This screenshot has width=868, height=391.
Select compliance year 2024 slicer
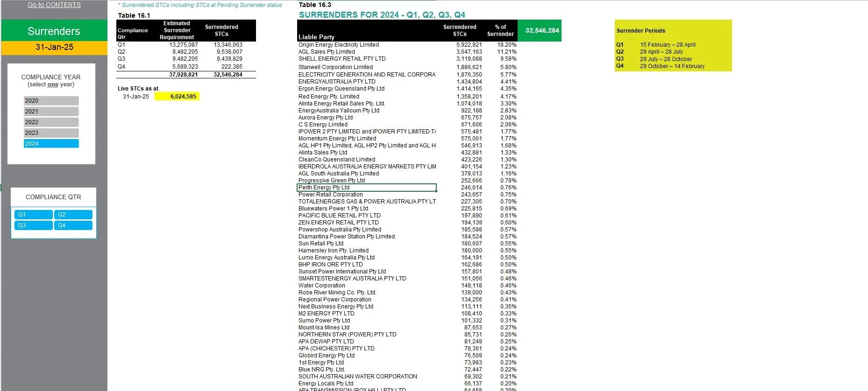point(51,144)
